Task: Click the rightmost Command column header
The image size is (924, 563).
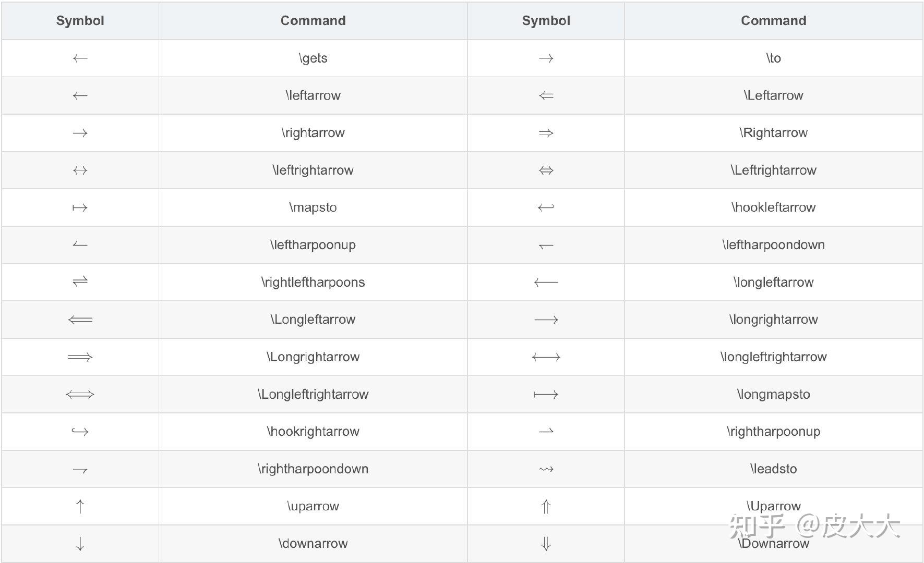Action: point(773,21)
